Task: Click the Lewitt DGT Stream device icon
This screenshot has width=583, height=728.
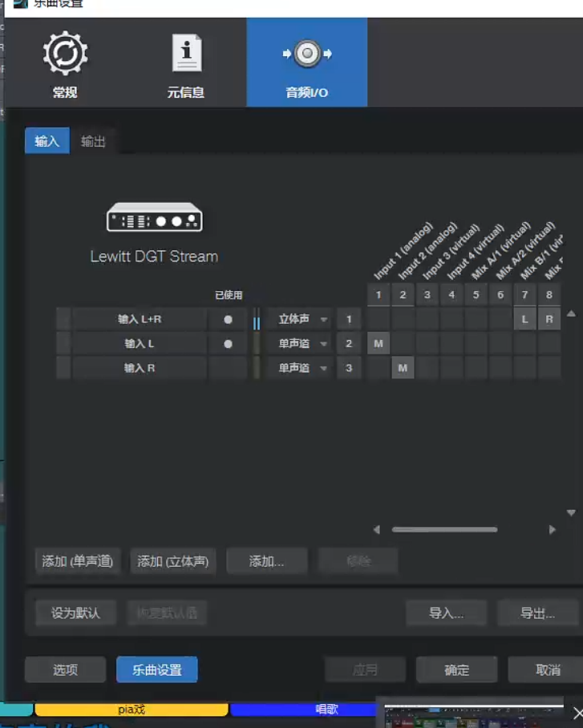Action: point(154,216)
